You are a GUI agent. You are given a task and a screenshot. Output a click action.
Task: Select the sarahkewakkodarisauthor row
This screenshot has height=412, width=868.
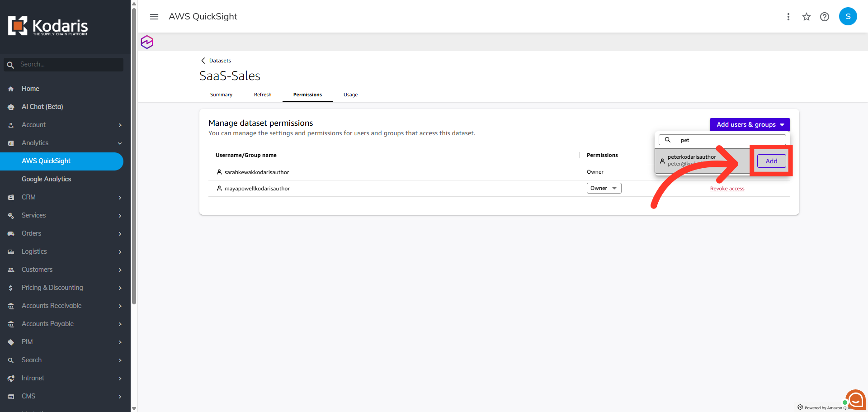click(x=499, y=172)
